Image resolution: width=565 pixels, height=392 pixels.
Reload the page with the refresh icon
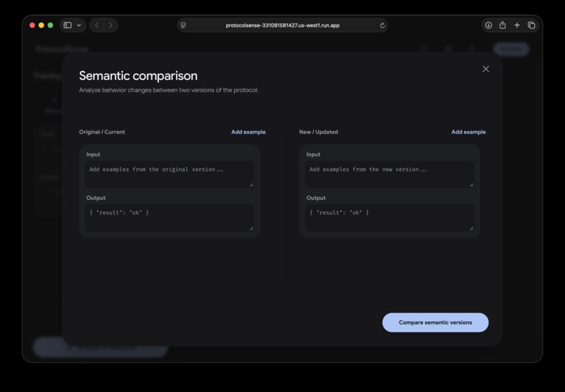(x=382, y=25)
